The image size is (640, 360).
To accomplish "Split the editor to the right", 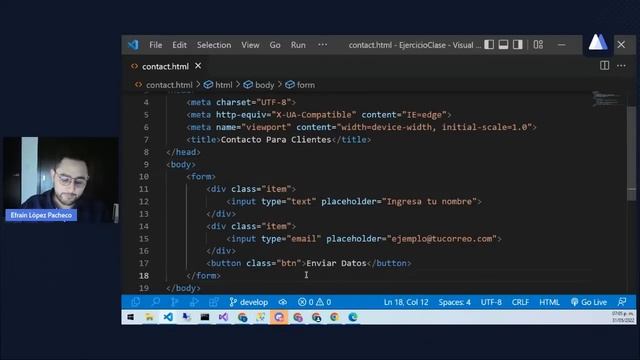I will pos(604,65).
